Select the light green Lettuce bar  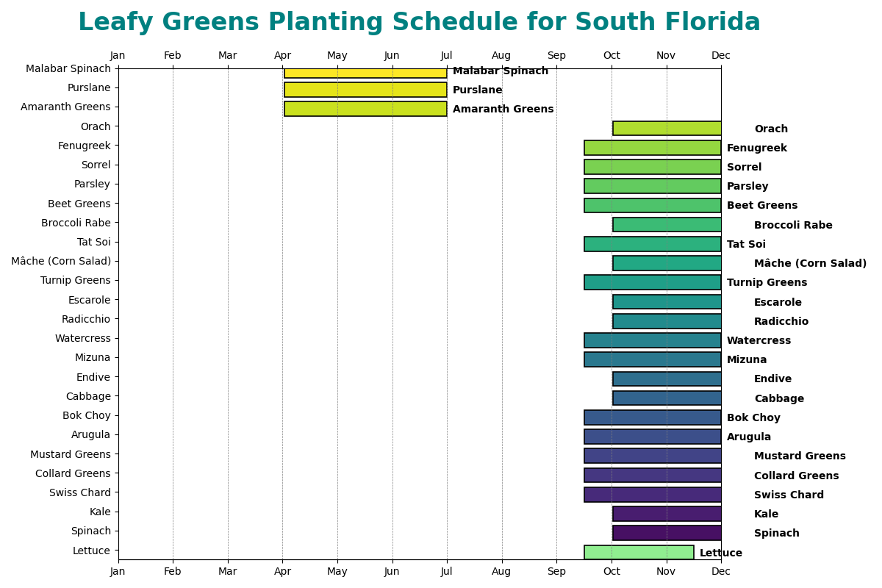pyautogui.click(x=639, y=552)
